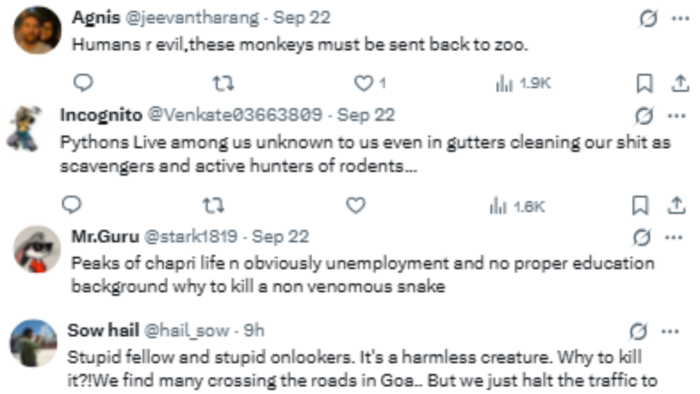Like Incognito's tweet about pythons
This screenshot has height=394, width=700.
tap(356, 205)
